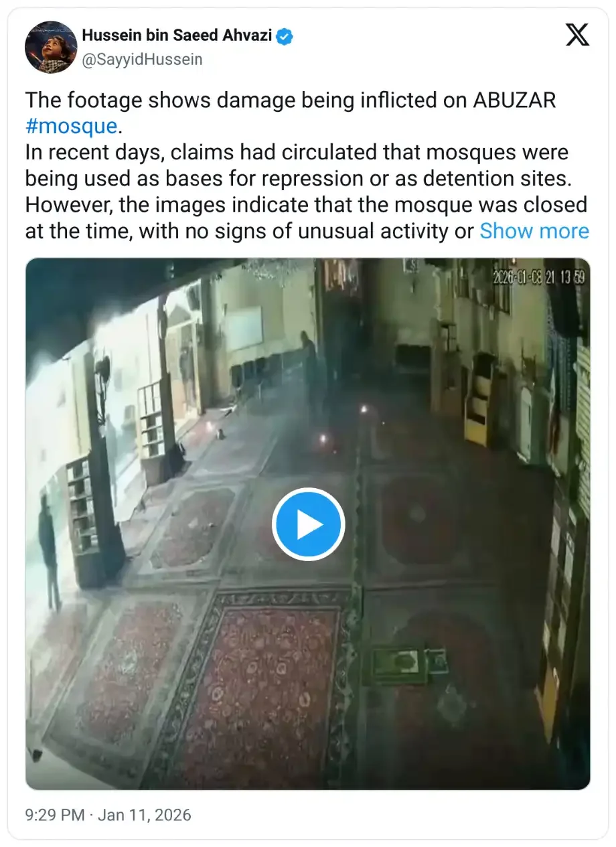Click the 9:29 PM post time
The height and width of the screenshot is (847, 616).
tap(55, 815)
